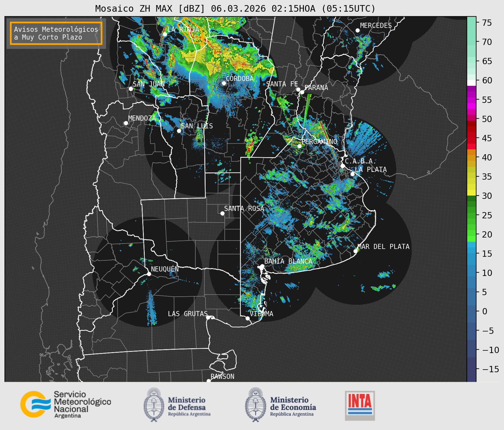The height and width of the screenshot is (430, 504).
Task: Click the Servicio Meteorológico Nacional logo
Action: pos(66,404)
